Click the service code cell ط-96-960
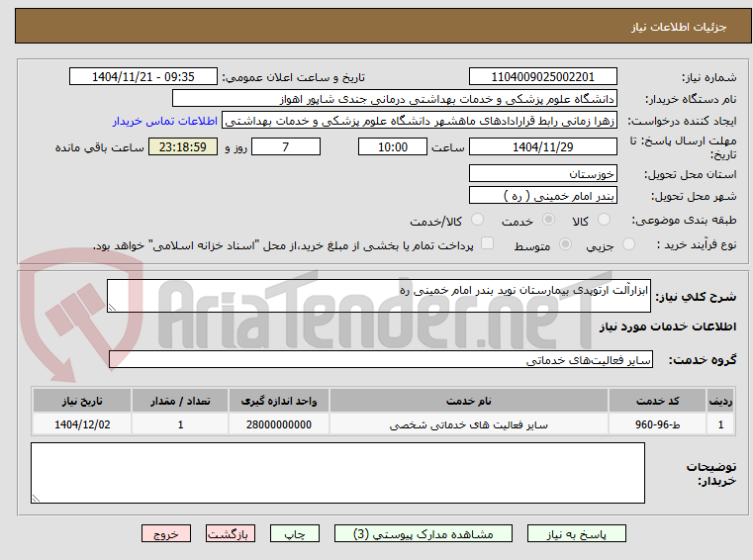Screen dimensions: 753x560 tap(657, 424)
